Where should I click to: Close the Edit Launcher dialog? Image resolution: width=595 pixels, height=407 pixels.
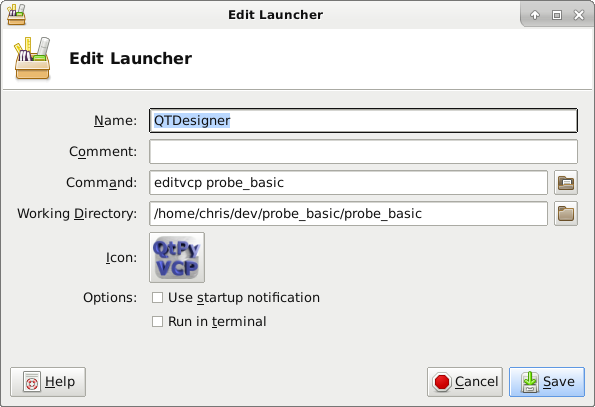(x=579, y=15)
